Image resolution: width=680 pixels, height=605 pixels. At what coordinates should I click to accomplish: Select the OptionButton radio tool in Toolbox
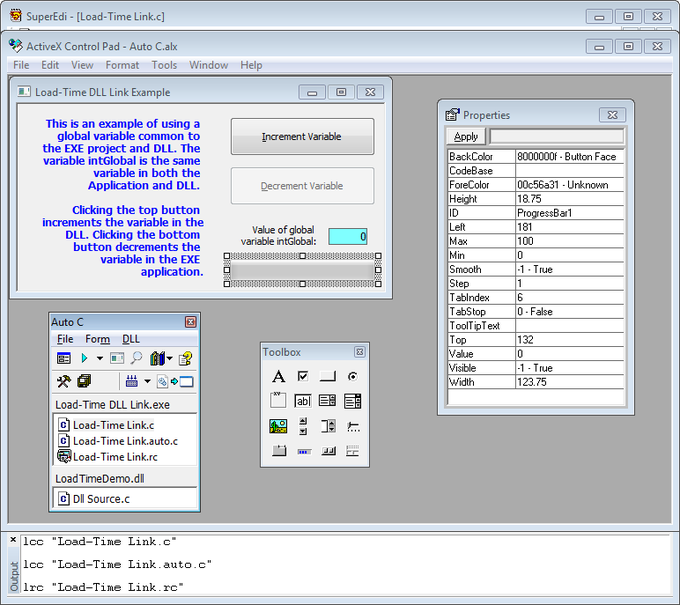pos(353,376)
